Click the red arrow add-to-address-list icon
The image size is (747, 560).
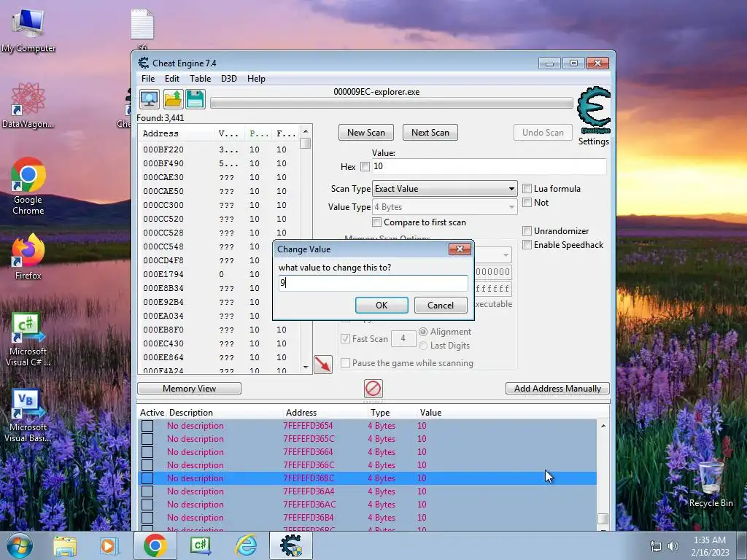point(323,365)
